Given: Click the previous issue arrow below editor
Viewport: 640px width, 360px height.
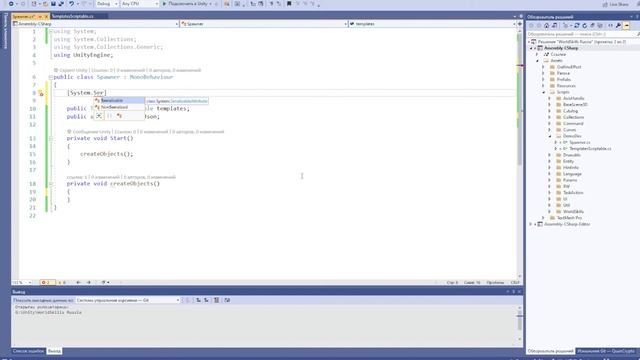Looking at the screenshot, I should point(78,282).
